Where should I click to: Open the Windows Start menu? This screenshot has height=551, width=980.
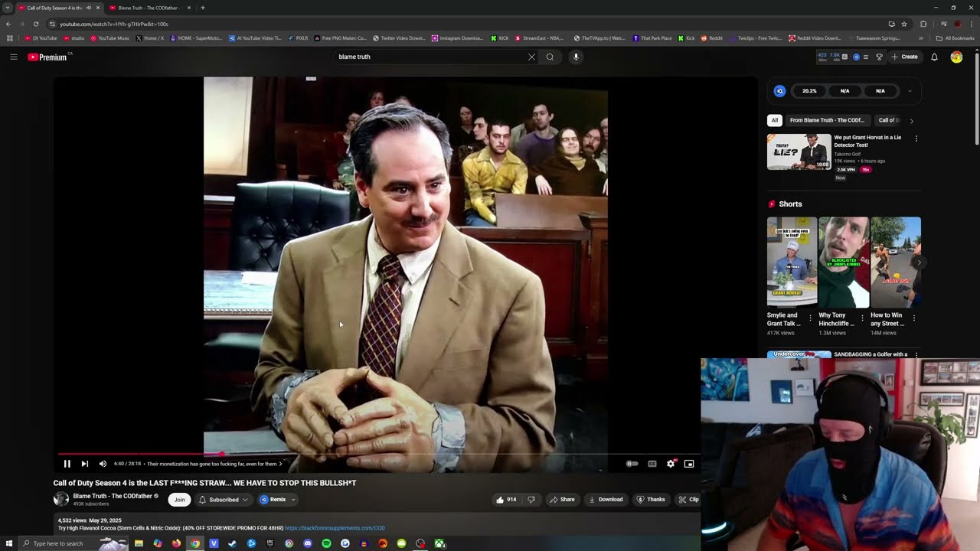coord(8,543)
